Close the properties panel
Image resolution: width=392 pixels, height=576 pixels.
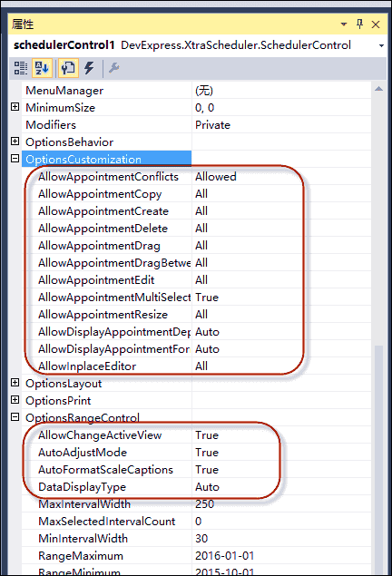tap(376, 24)
